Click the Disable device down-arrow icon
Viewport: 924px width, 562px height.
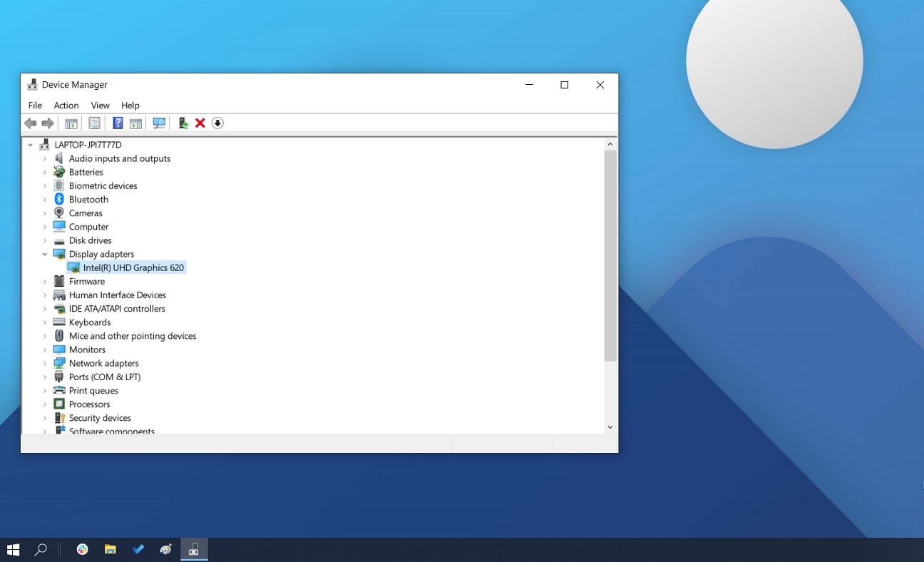pos(217,123)
